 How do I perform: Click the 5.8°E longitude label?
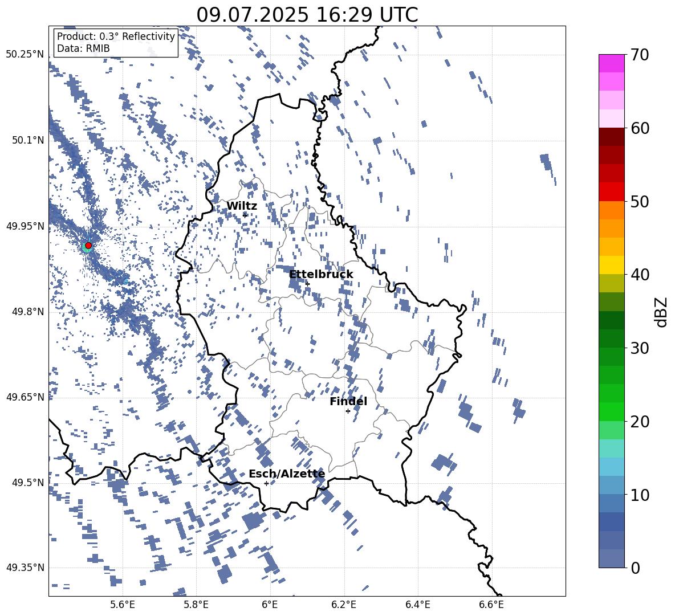coord(196,605)
